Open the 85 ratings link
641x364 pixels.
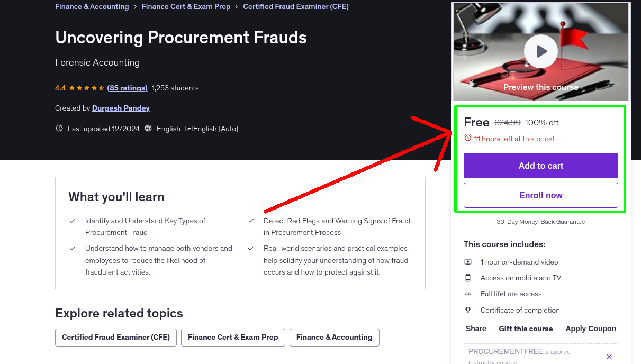click(x=127, y=88)
